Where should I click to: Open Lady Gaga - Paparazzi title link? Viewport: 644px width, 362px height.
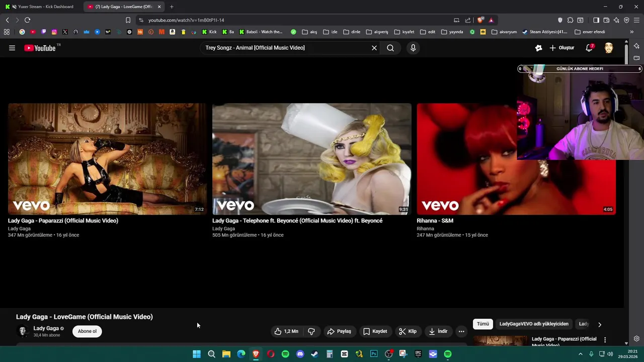63,221
